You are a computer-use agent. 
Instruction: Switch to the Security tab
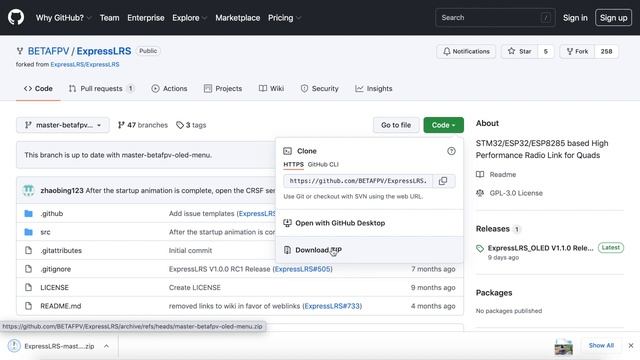click(x=320, y=89)
